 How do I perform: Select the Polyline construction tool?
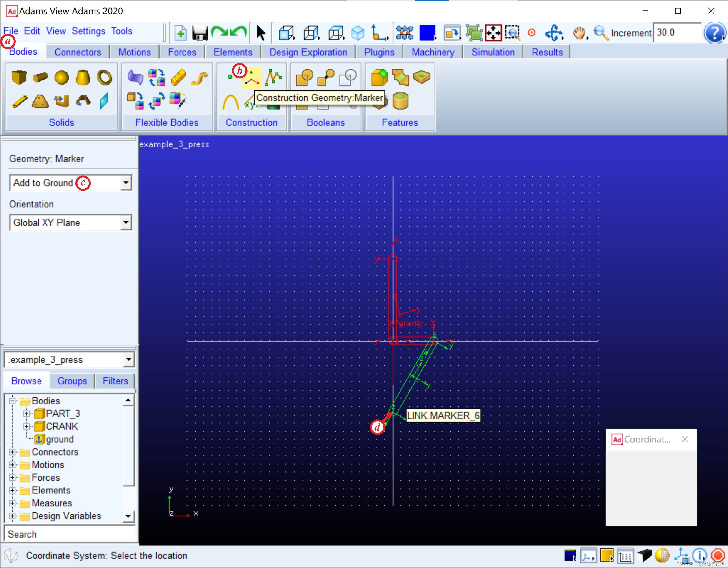point(273,77)
